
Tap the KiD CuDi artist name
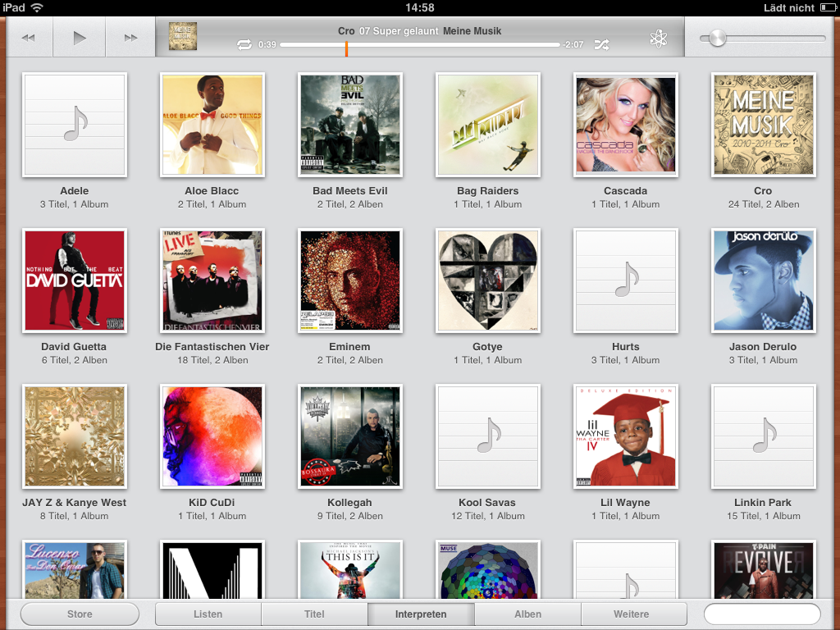[212, 503]
